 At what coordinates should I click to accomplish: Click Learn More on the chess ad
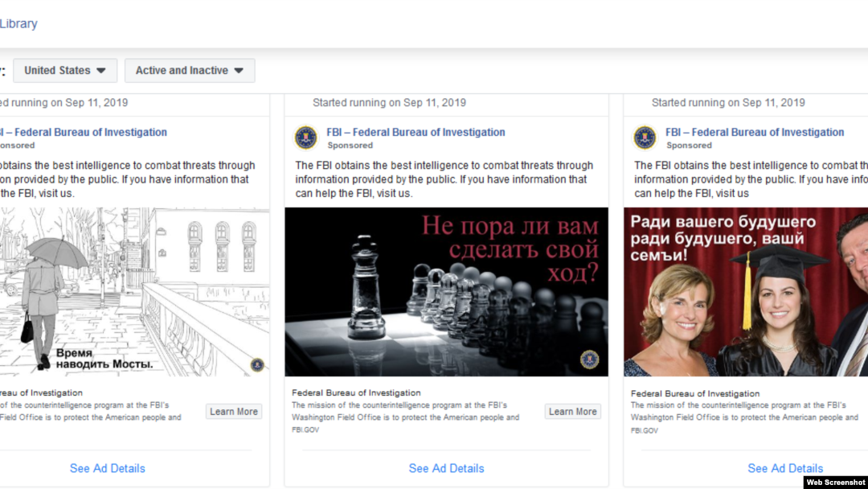(x=572, y=412)
